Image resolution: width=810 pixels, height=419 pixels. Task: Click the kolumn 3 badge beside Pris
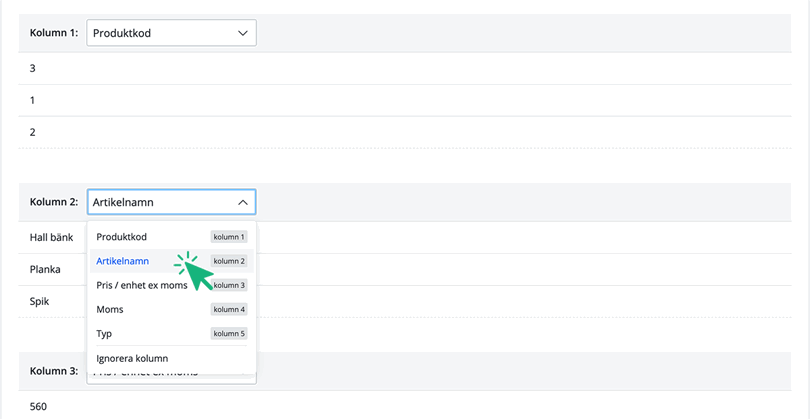click(x=228, y=285)
